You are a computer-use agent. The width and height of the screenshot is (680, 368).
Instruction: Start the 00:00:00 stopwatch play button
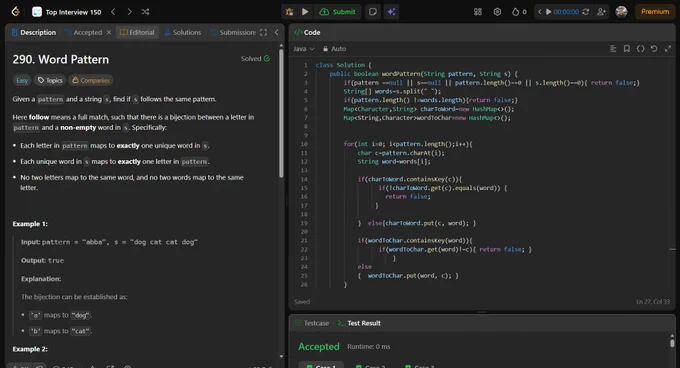pos(549,12)
